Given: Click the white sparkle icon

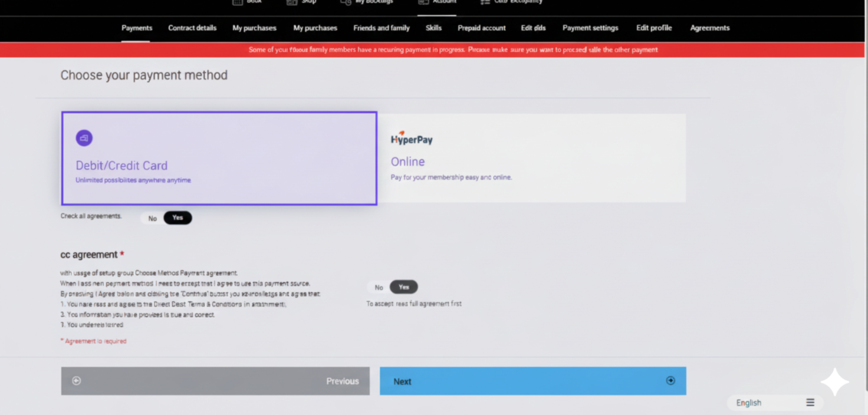Looking at the screenshot, I should [834, 383].
